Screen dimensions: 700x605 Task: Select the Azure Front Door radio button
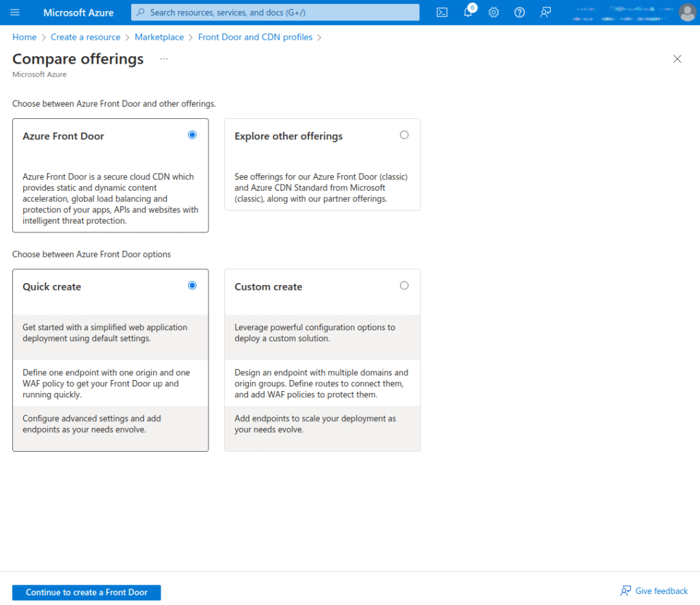click(x=192, y=135)
